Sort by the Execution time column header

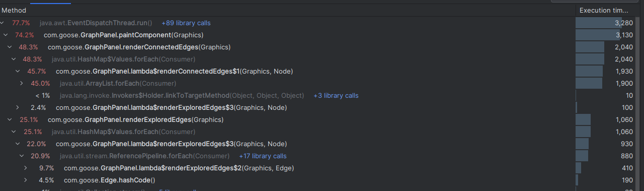604,10
